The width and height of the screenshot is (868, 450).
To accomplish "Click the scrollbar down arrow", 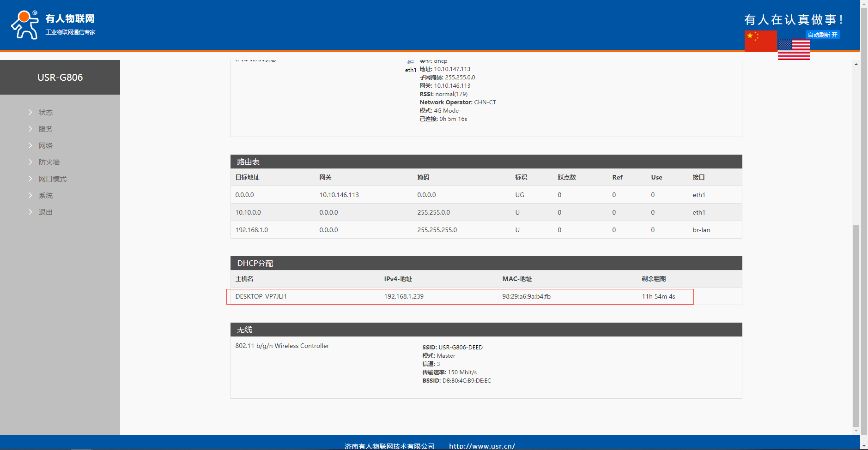I will (856, 430).
